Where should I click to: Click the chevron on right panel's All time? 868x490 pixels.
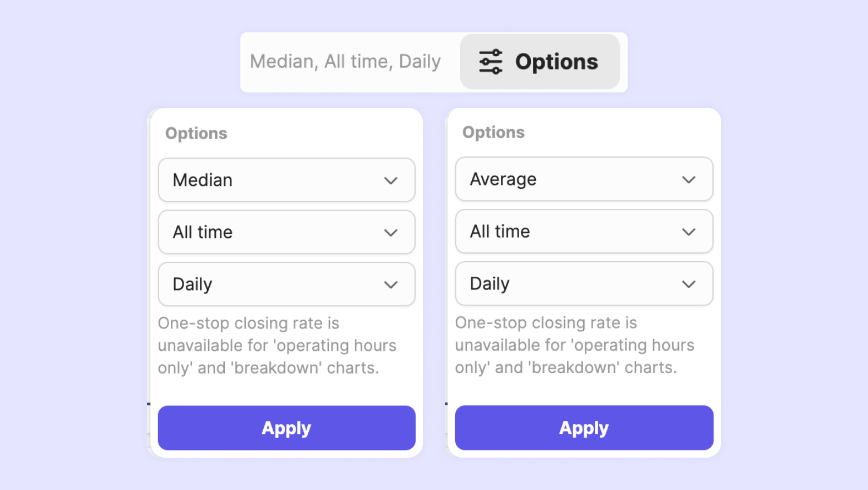(x=689, y=232)
